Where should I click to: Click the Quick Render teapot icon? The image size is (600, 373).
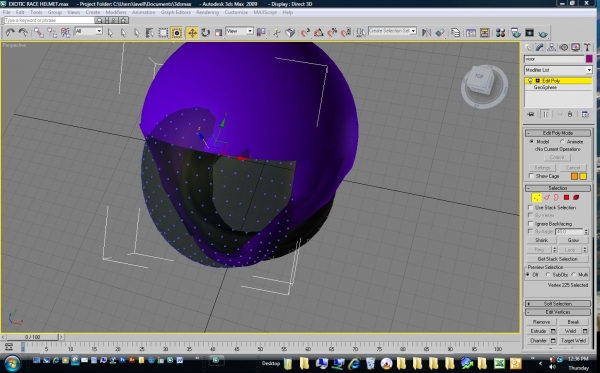click(543, 34)
